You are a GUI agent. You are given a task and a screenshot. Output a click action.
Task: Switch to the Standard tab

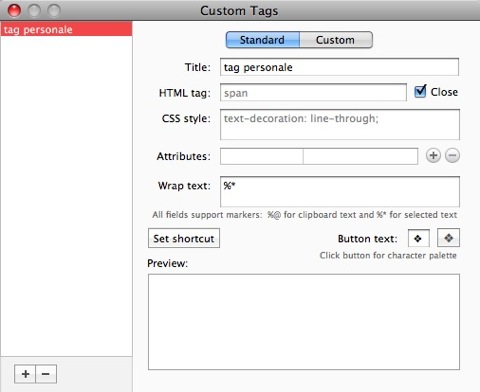pos(263,40)
